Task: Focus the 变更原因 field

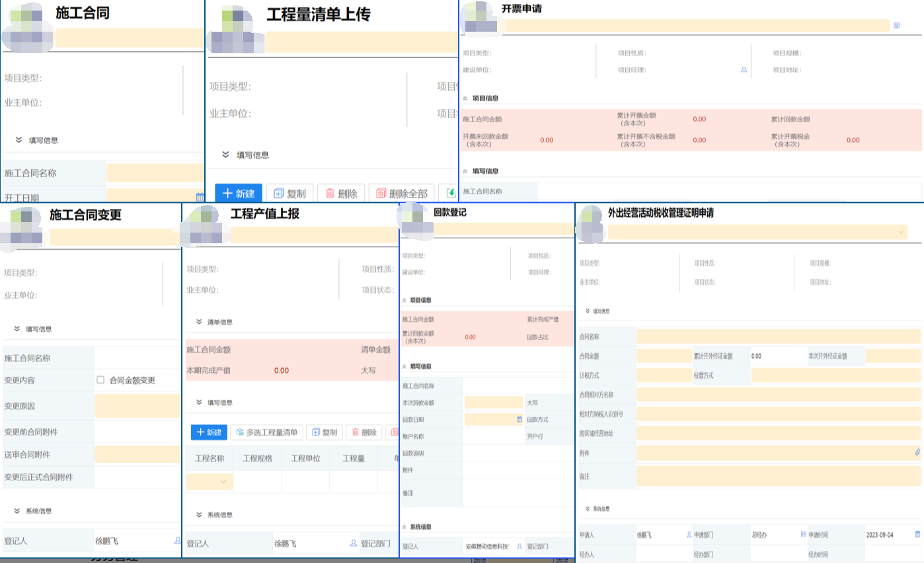Action: click(x=138, y=406)
